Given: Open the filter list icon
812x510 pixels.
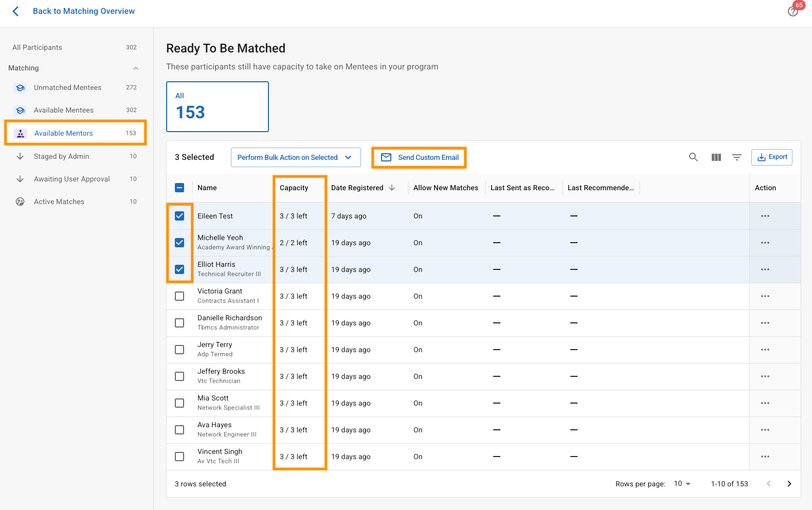Looking at the screenshot, I should tap(737, 157).
